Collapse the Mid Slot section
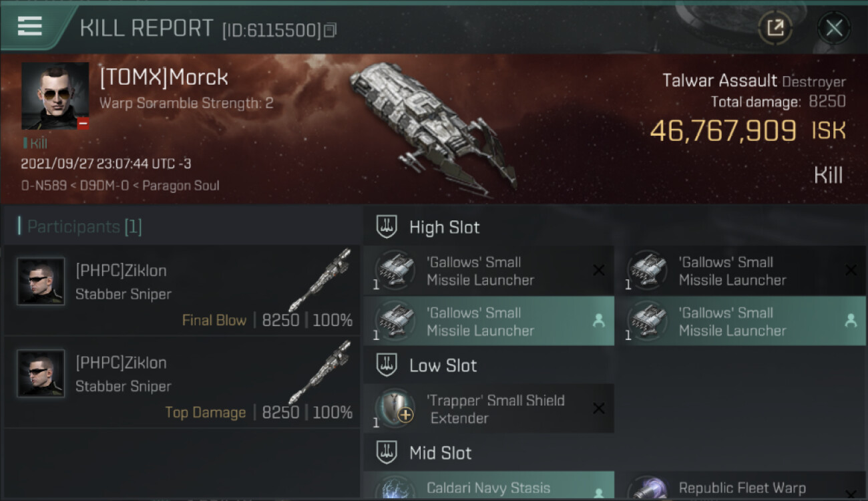868x501 pixels. [387, 453]
